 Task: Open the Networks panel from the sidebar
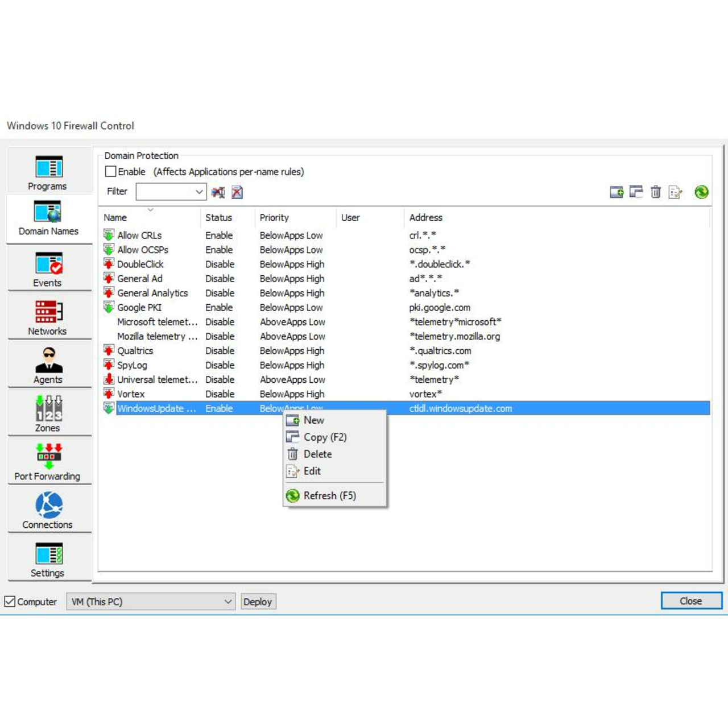click(48, 317)
